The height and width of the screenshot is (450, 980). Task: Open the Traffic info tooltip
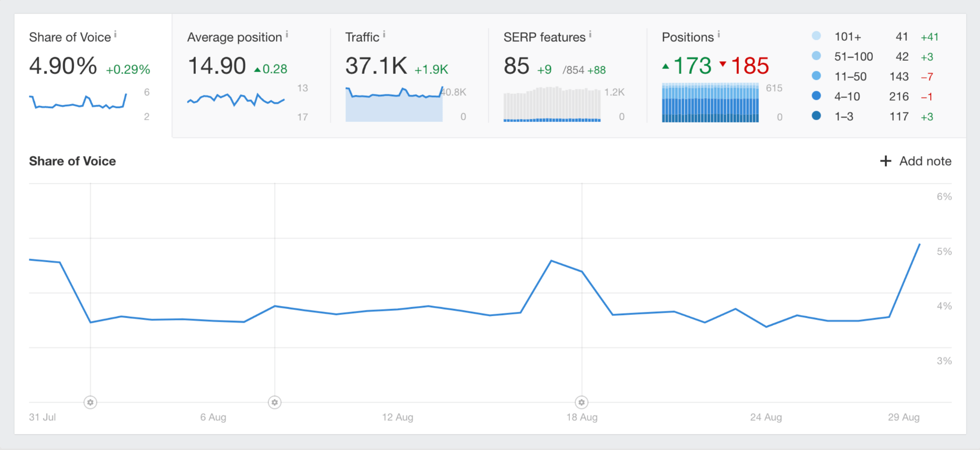pyautogui.click(x=385, y=33)
